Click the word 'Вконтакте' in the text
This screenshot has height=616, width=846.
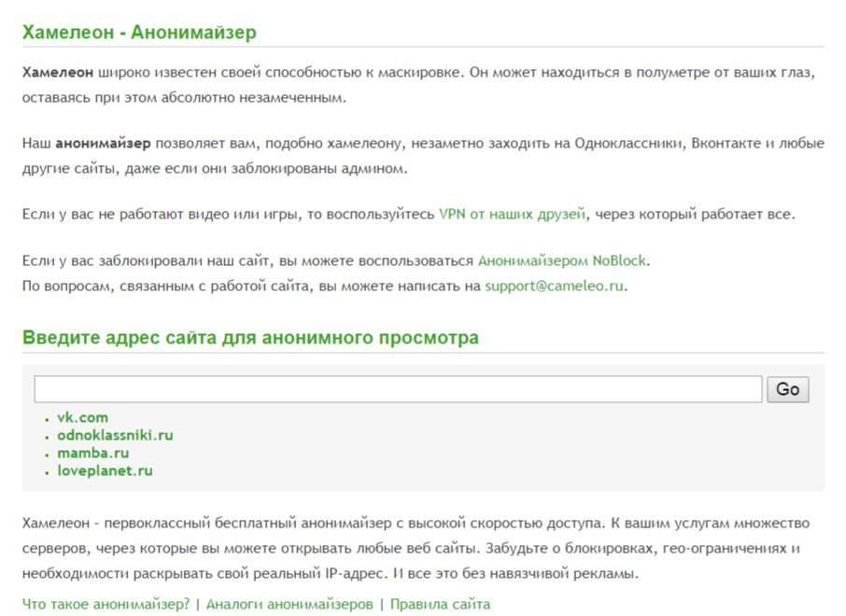pos(723,144)
